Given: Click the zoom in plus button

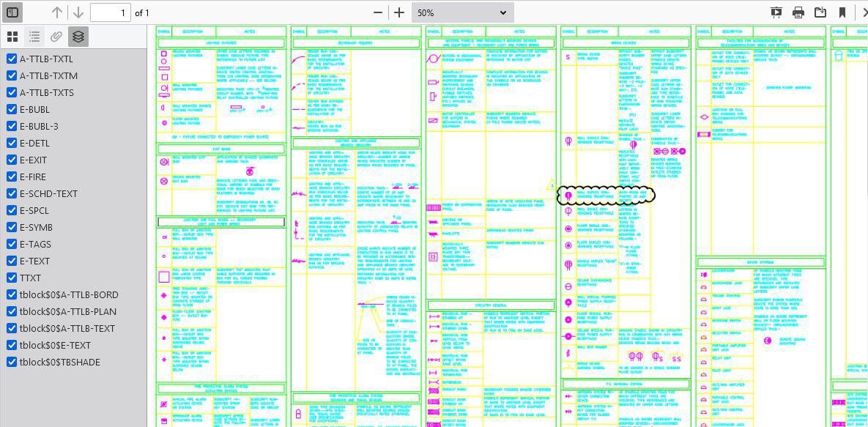Looking at the screenshot, I should point(398,12).
